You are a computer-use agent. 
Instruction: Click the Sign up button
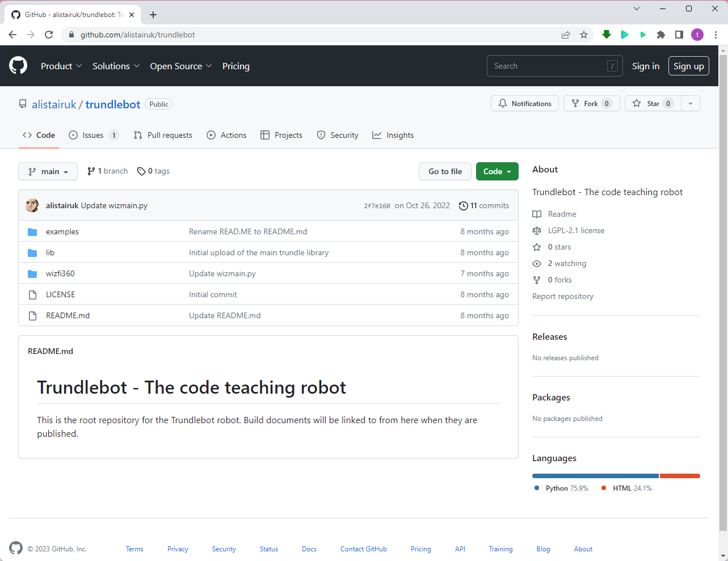pyautogui.click(x=689, y=66)
